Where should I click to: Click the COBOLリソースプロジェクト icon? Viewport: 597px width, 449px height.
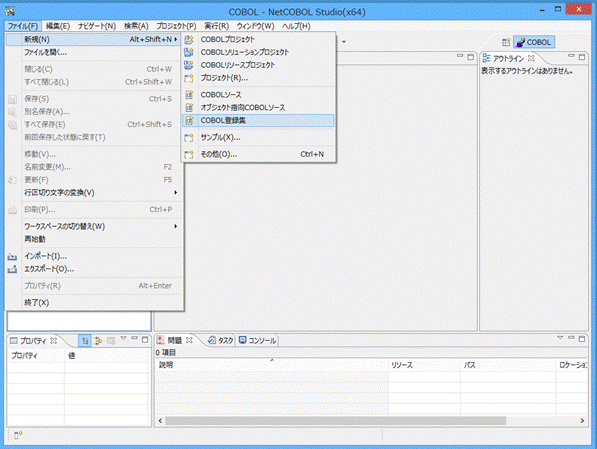click(x=189, y=65)
